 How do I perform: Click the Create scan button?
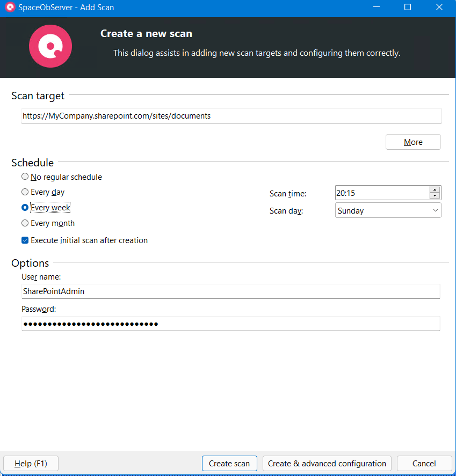[229, 464]
